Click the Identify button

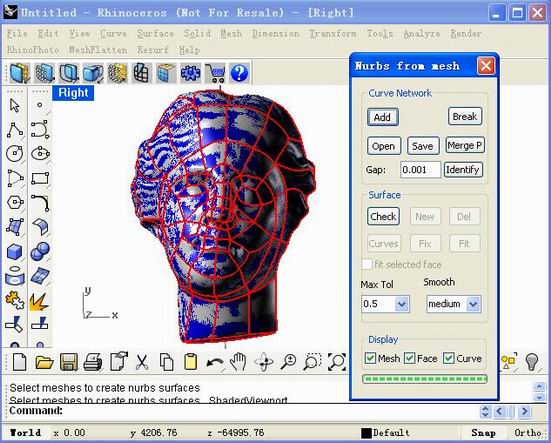click(464, 170)
